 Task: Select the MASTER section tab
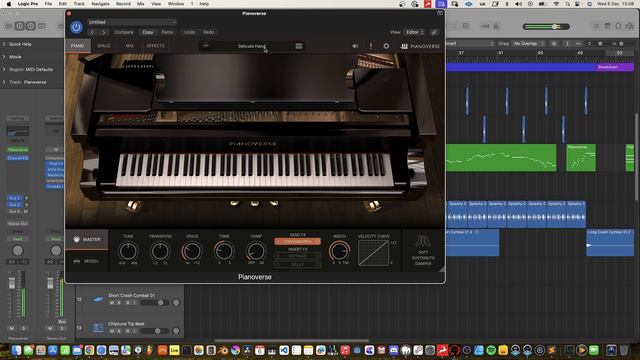(x=87, y=239)
